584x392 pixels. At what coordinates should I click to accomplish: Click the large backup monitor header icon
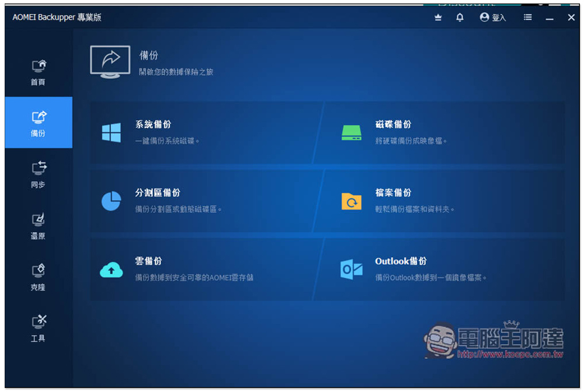(110, 62)
